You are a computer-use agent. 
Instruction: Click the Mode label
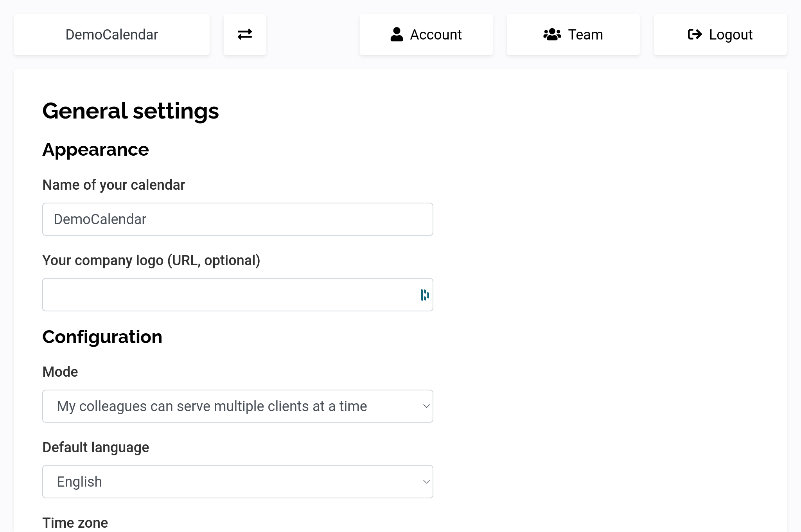pos(60,372)
